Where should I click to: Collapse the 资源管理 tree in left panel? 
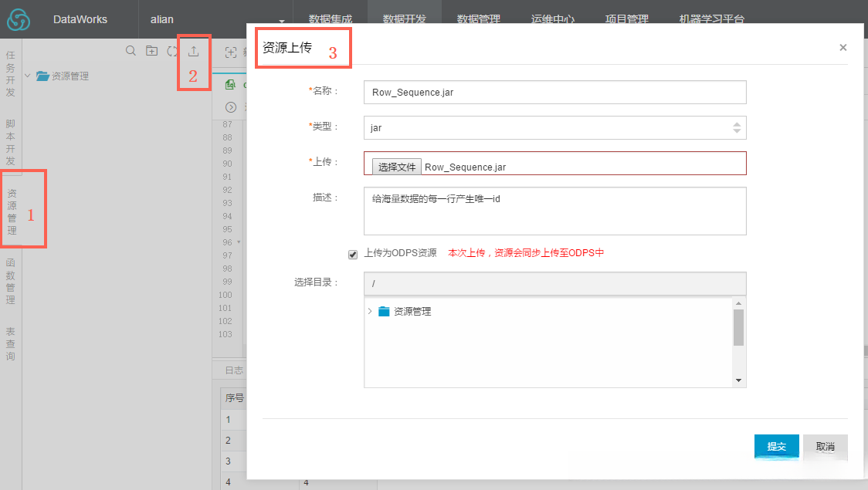point(27,76)
